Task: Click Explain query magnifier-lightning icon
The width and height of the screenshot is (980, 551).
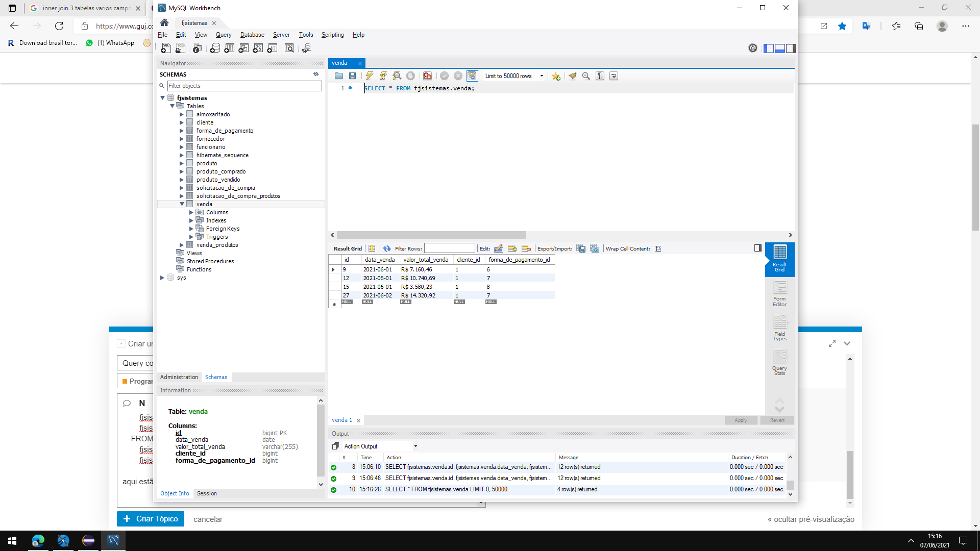Action: (x=397, y=76)
